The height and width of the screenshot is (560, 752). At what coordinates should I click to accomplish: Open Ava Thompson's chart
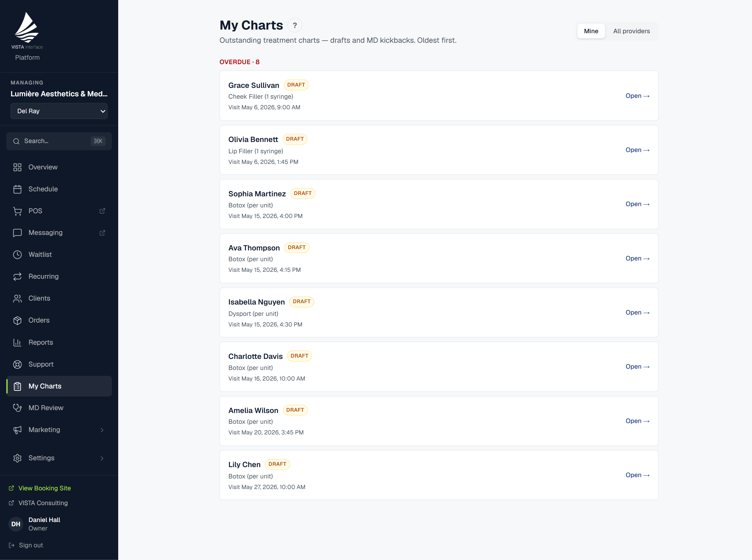coord(637,258)
